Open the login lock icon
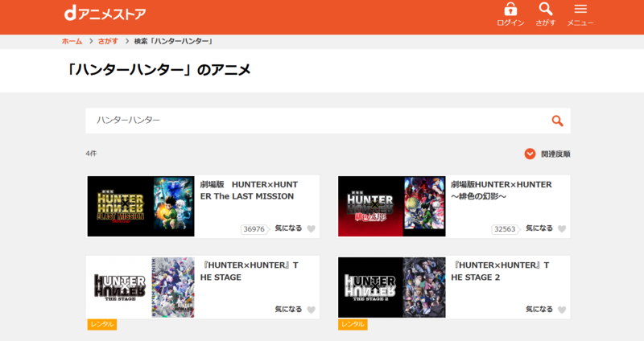 [510, 10]
